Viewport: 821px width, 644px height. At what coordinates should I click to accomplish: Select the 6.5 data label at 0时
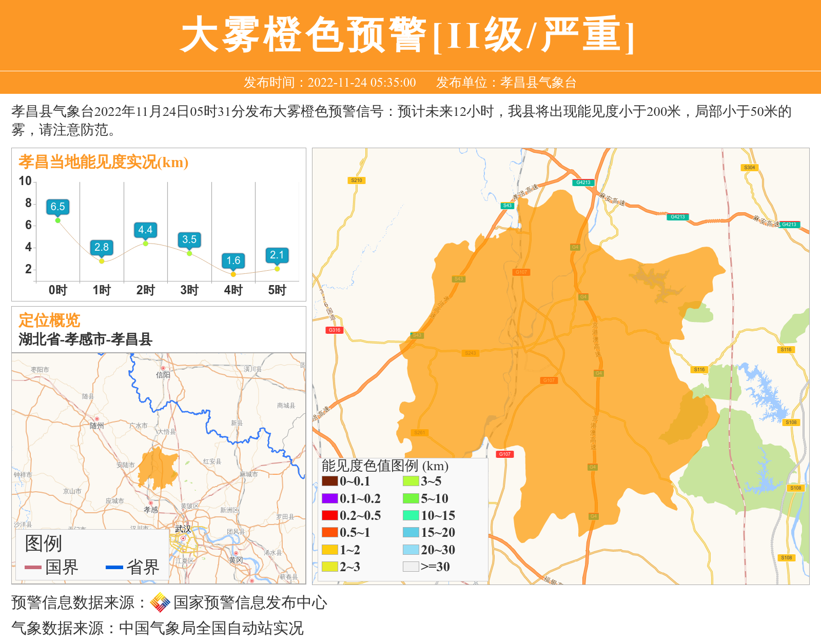coord(57,207)
